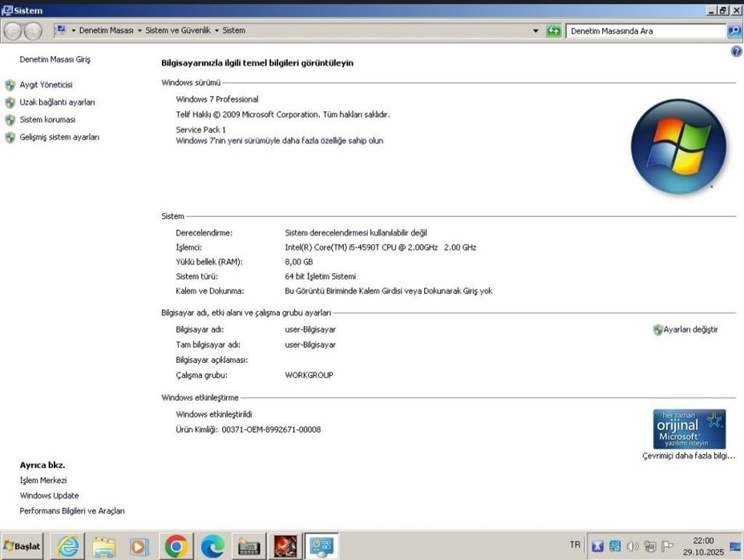The height and width of the screenshot is (560, 744).
Task: Click the forward navigation arrow
Action: pyautogui.click(x=33, y=31)
